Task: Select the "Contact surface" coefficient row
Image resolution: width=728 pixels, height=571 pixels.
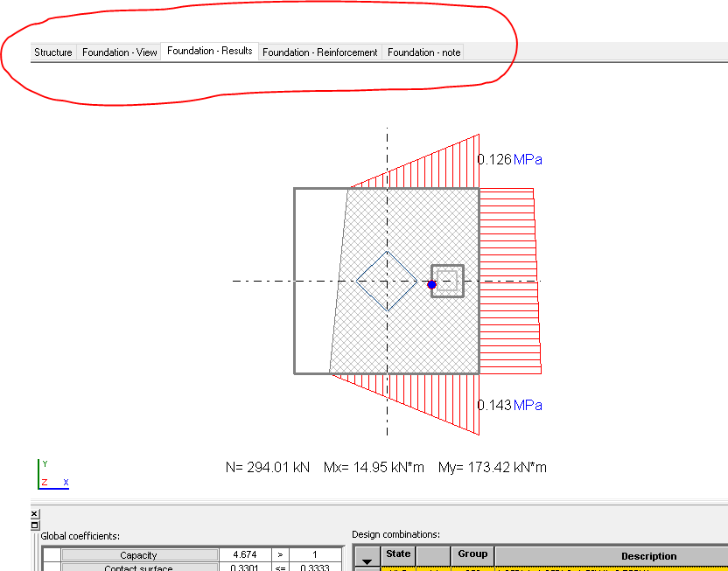Action: click(x=138, y=567)
